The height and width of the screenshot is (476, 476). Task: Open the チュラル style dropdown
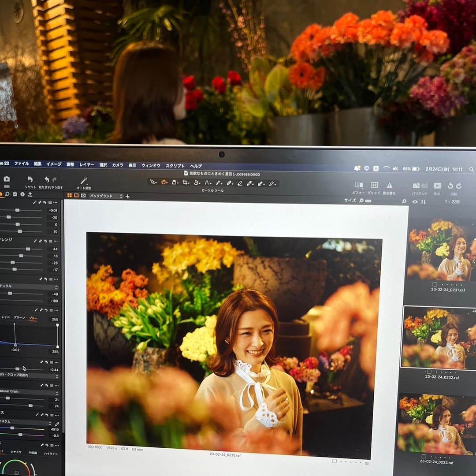click(x=29, y=286)
